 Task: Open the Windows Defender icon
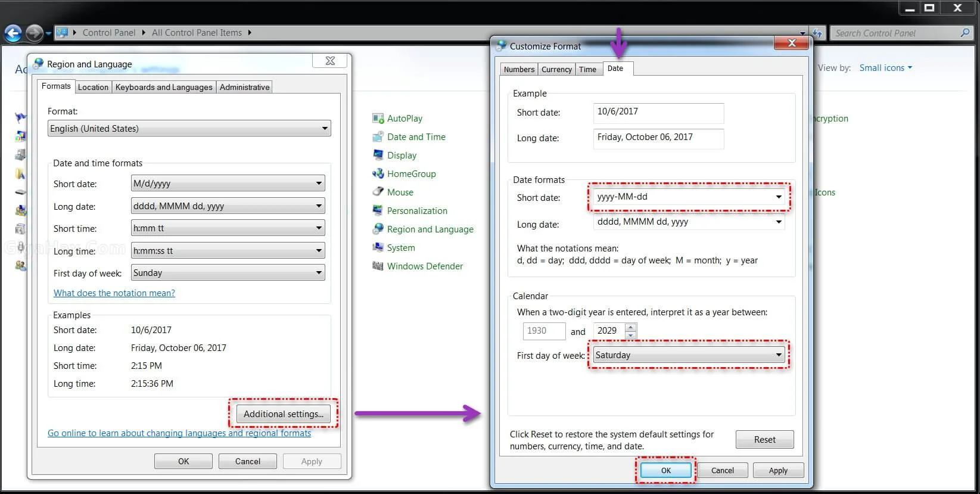378,266
